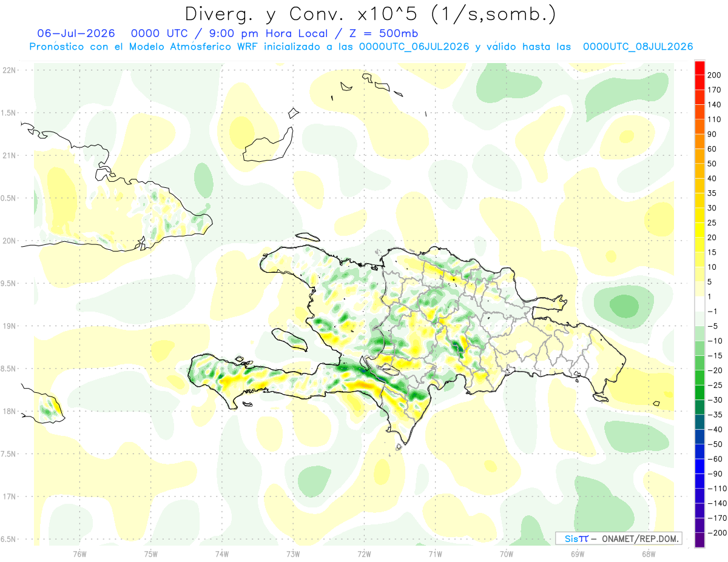Click the colorbar label "-140"
The width and height of the screenshot is (728, 562).
pos(716,503)
